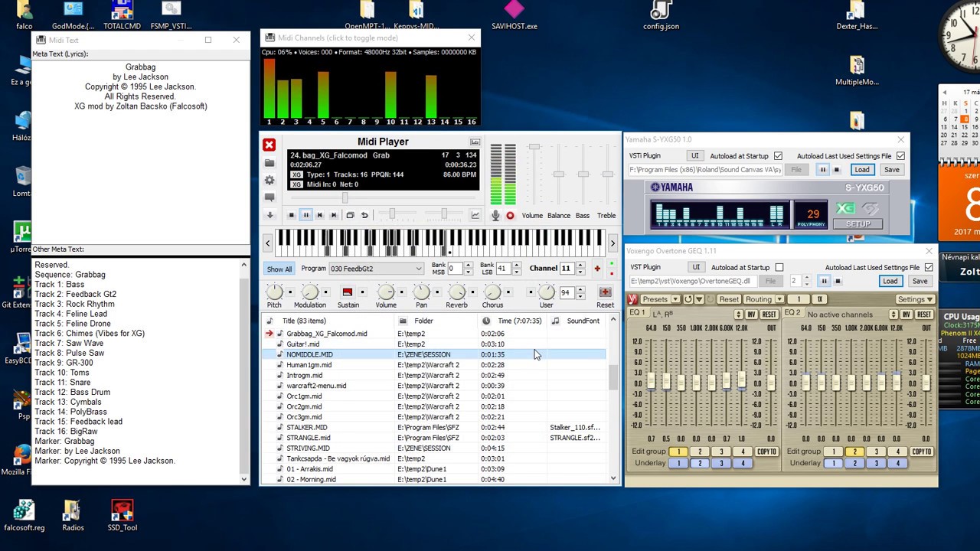Increase the Channel number spinner

[x=580, y=266]
